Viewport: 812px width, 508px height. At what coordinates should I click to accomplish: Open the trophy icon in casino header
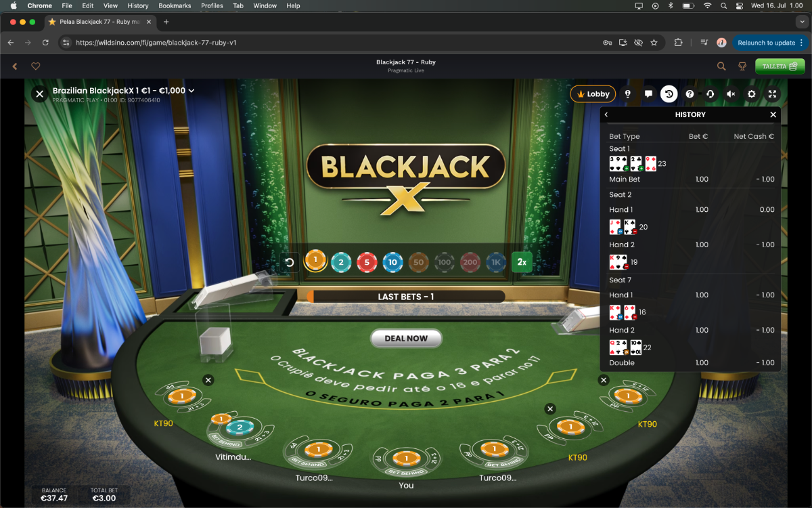[742, 66]
